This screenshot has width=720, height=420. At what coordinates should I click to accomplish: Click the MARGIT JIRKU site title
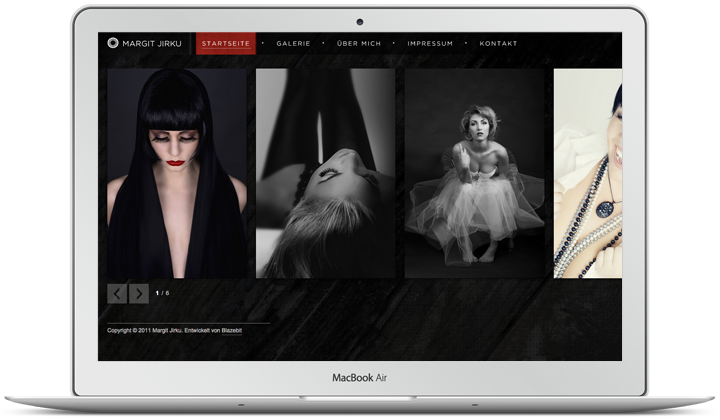(152, 44)
